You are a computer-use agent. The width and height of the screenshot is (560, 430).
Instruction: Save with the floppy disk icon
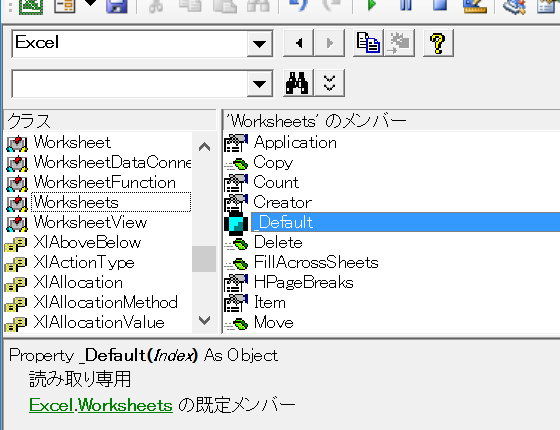(x=117, y=6)
